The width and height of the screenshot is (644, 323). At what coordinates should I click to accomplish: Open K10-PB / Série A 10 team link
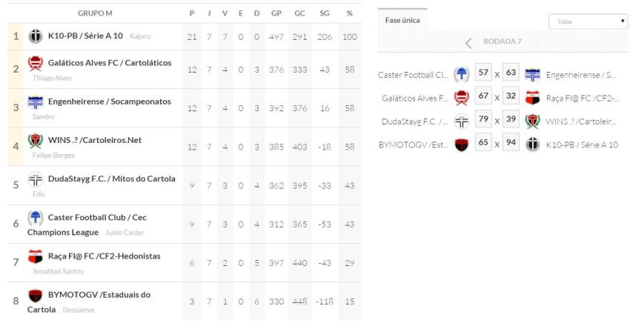85,36
